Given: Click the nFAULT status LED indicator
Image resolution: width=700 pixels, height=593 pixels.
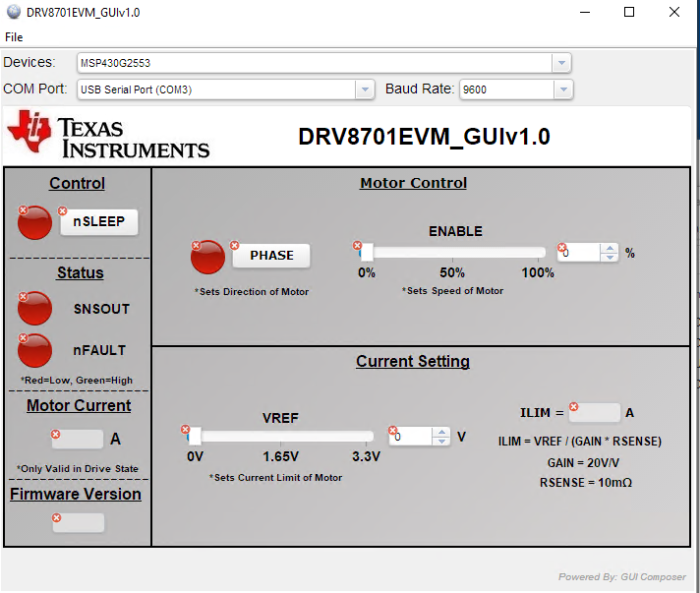Looking at the screenshot, I should point(34,350).
